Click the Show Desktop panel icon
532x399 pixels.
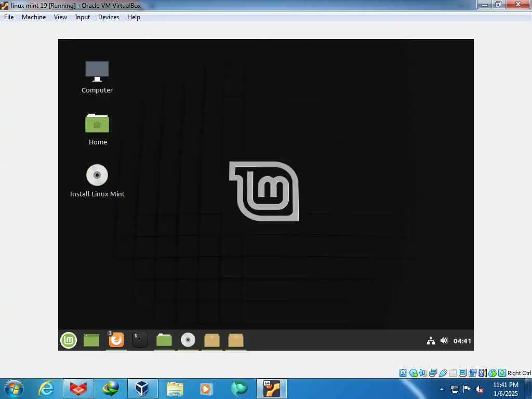click(x=91, y=340)
